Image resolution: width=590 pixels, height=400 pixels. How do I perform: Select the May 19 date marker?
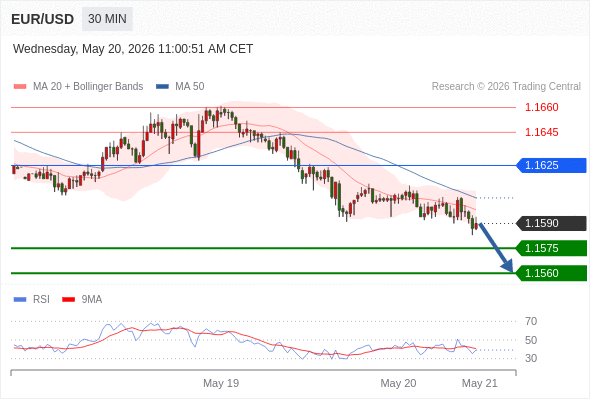pos(221,383)
